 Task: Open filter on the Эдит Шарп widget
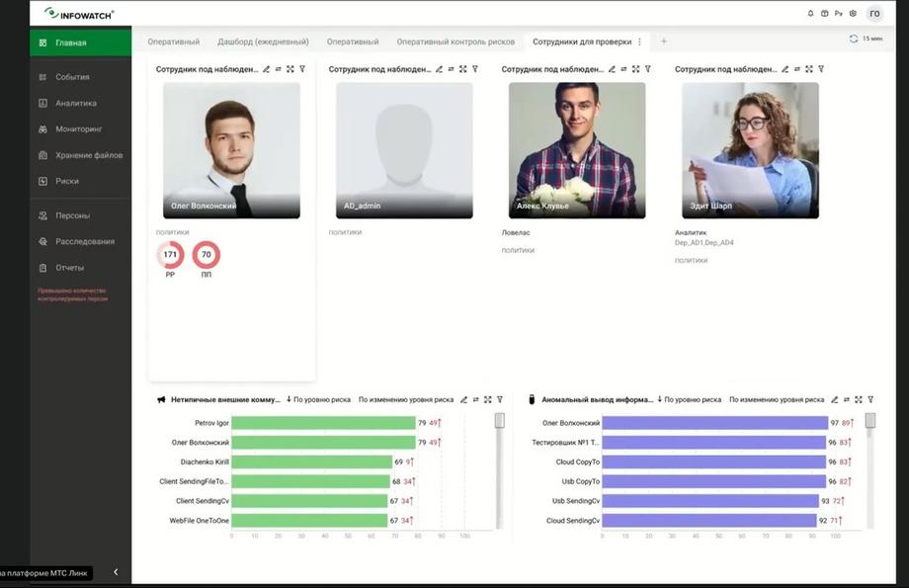pyautogui.click(x=821, y=69)
